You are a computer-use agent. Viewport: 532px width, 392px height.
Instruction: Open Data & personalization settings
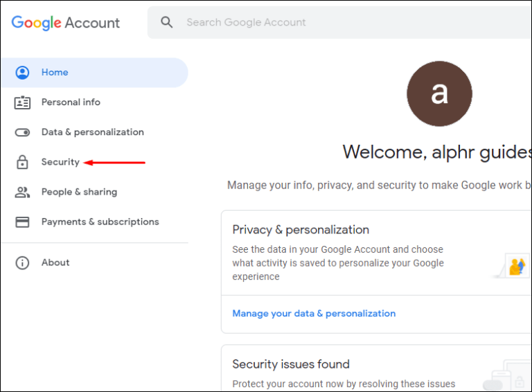(x=92, y=132)
